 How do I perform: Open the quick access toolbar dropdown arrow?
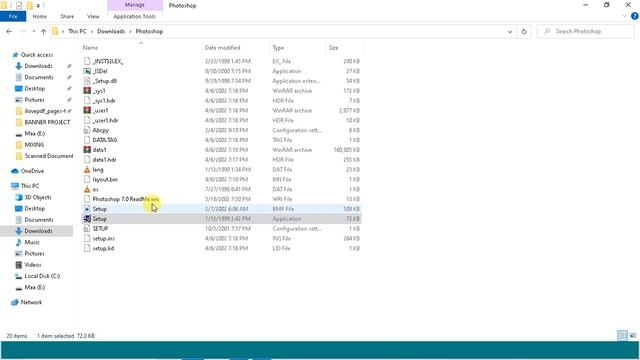(38, 6)
